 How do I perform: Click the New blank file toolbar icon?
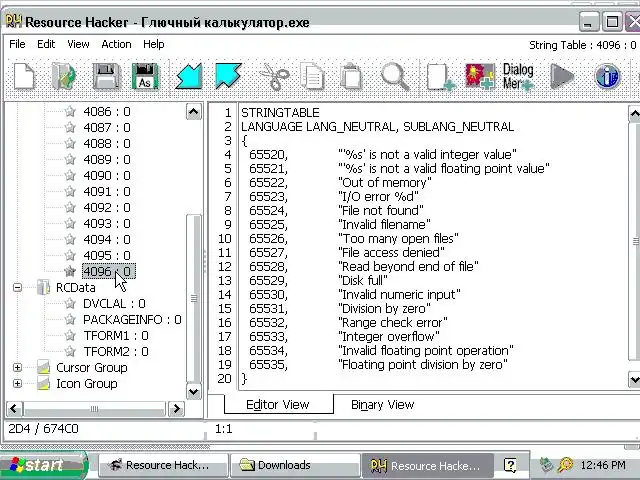click(24, 76)
